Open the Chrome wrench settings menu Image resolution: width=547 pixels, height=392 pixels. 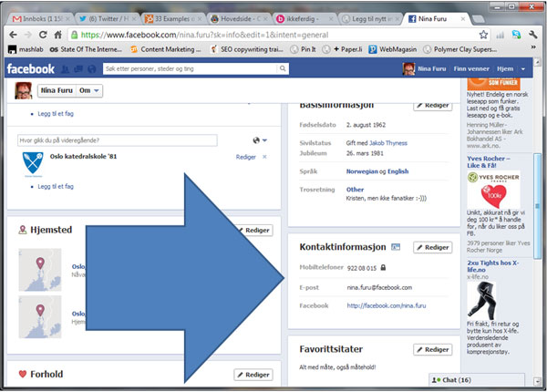[532, 35]
